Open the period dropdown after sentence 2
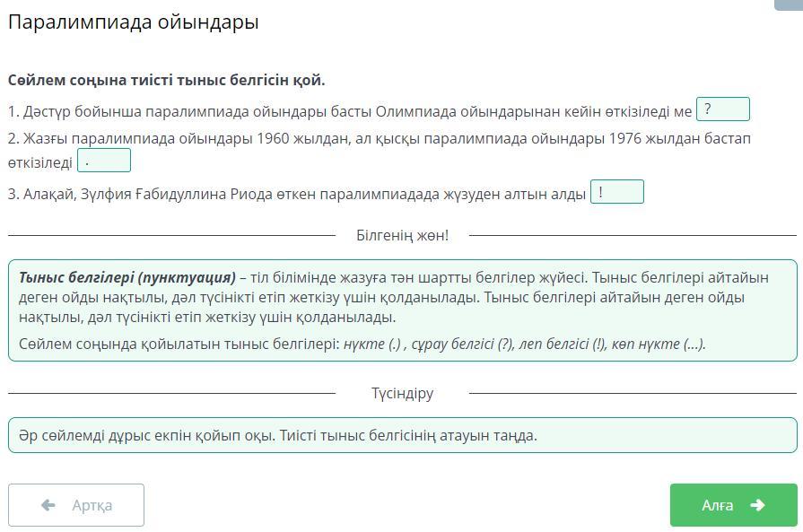Viewport: 803px width, 532px height. (x=104, y=161)
